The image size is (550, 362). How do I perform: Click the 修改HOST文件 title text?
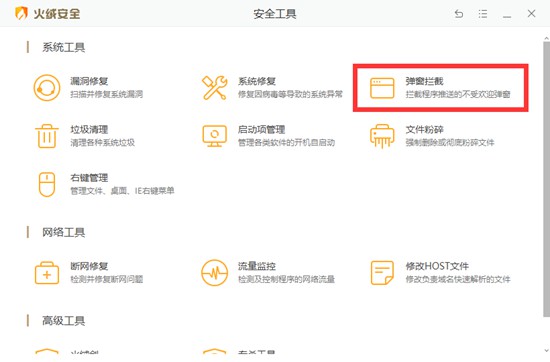click(437, 267)
